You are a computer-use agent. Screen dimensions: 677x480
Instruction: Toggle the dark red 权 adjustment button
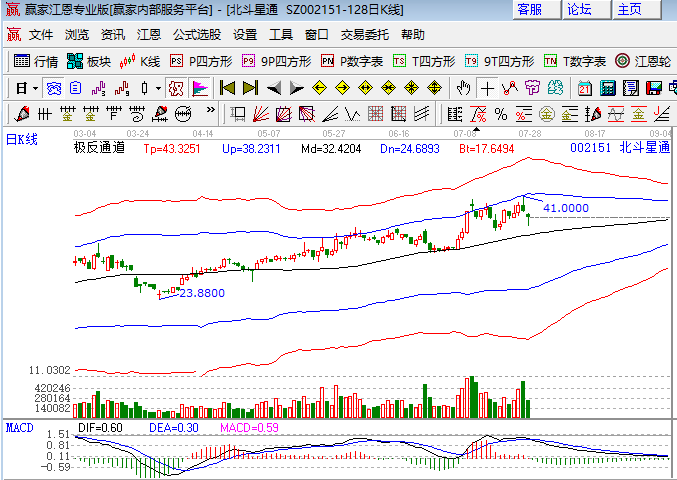pyautogui.click(x=176, y=88)
